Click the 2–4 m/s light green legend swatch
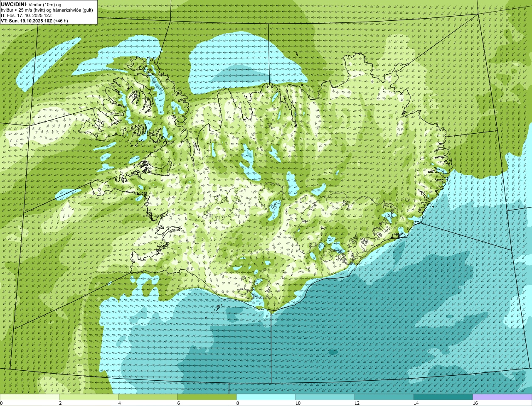532x406 pixels. pyautogui.click(x=89, y=397)
